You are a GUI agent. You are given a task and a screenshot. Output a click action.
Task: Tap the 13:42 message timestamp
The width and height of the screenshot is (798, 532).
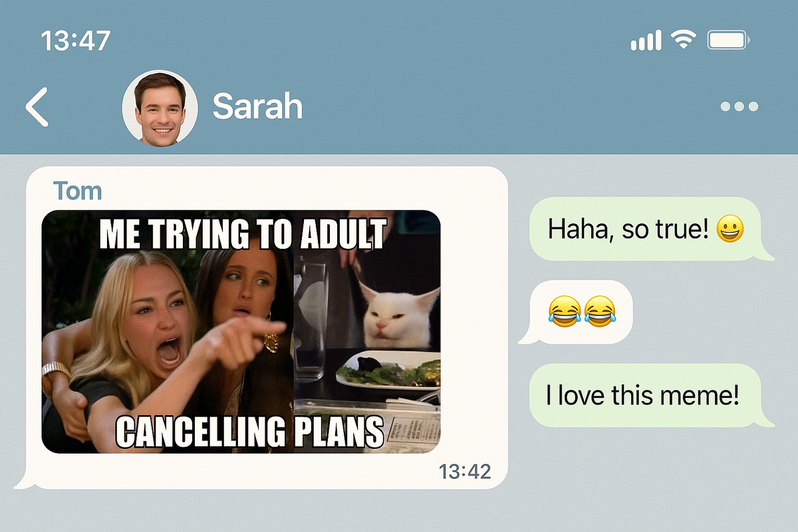[465, 471]
